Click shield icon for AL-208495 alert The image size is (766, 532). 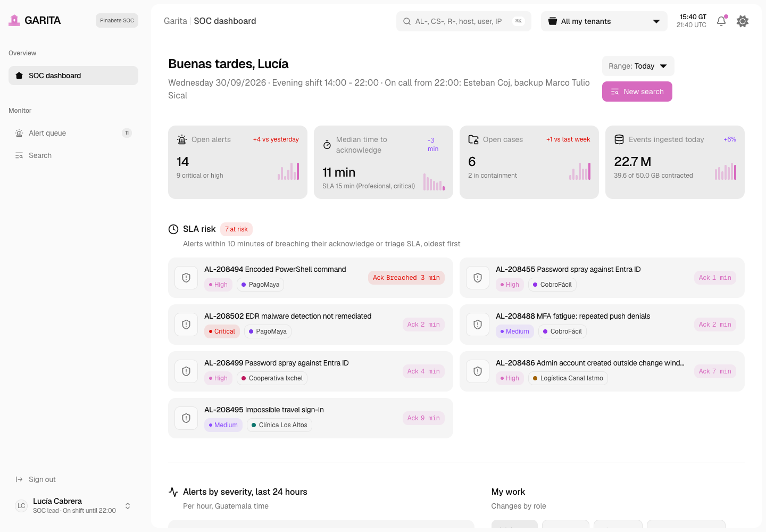tap(186, 418)
